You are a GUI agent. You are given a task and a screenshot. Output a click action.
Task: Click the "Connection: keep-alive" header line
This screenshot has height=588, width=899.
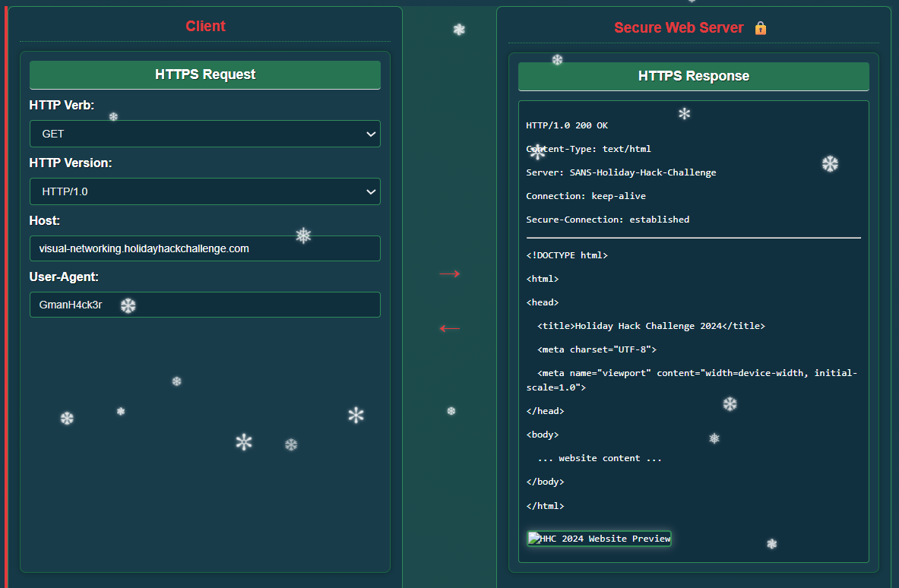[585, 196]
